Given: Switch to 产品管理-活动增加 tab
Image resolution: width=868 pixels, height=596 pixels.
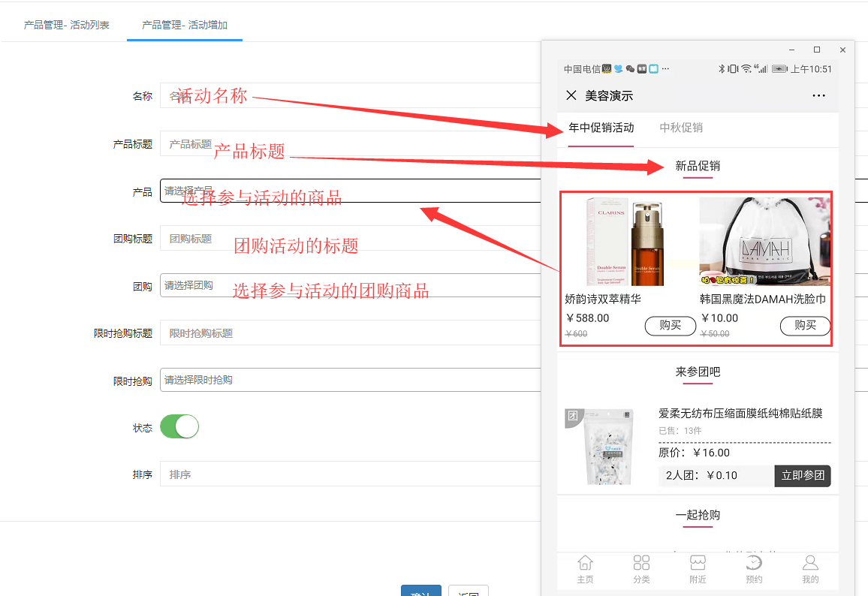Looking at the screenshot, I should click(x=185, y=25).
